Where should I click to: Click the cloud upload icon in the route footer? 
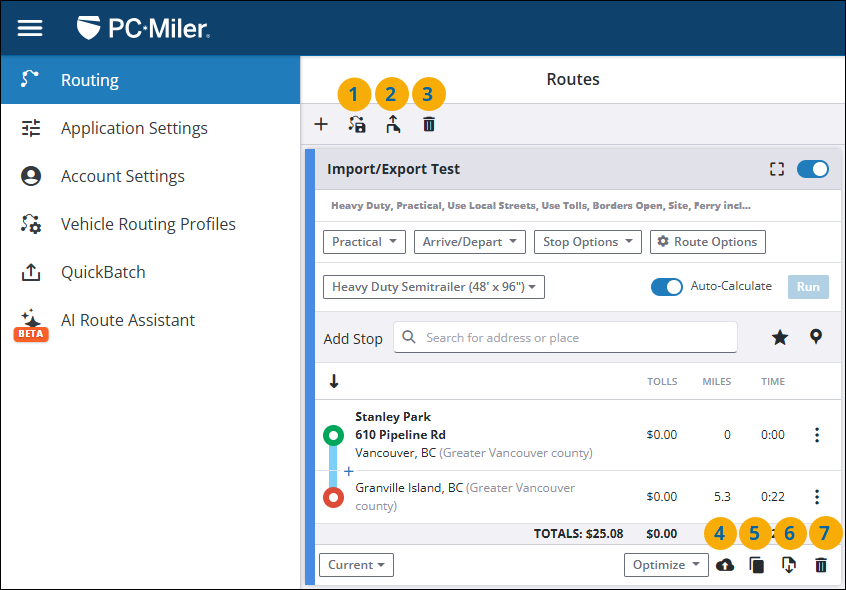tap(725, 565)
